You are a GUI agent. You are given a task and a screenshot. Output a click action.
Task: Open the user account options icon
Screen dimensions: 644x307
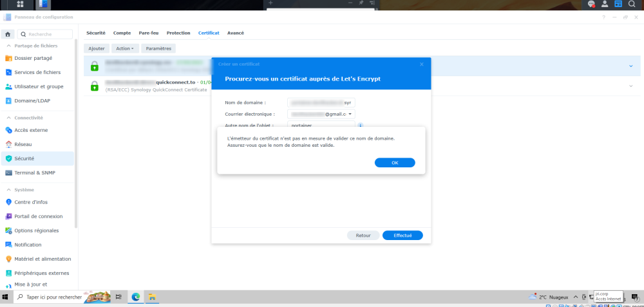605,4
